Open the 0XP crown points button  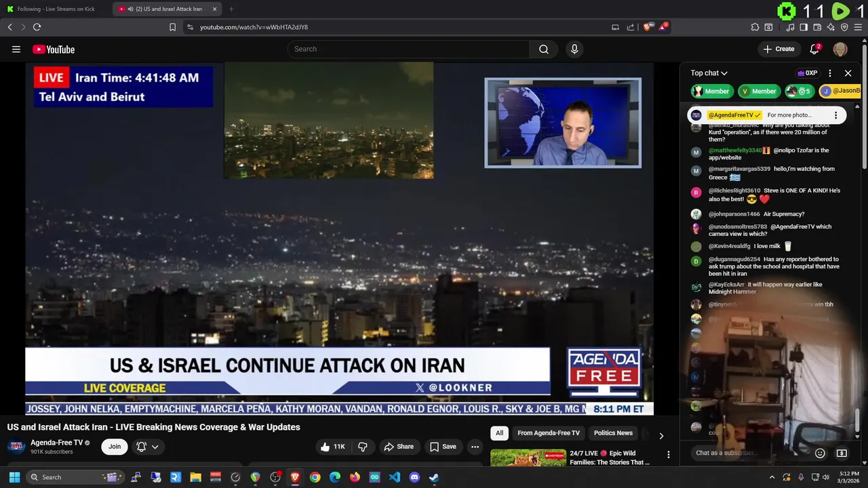(807, 73)
